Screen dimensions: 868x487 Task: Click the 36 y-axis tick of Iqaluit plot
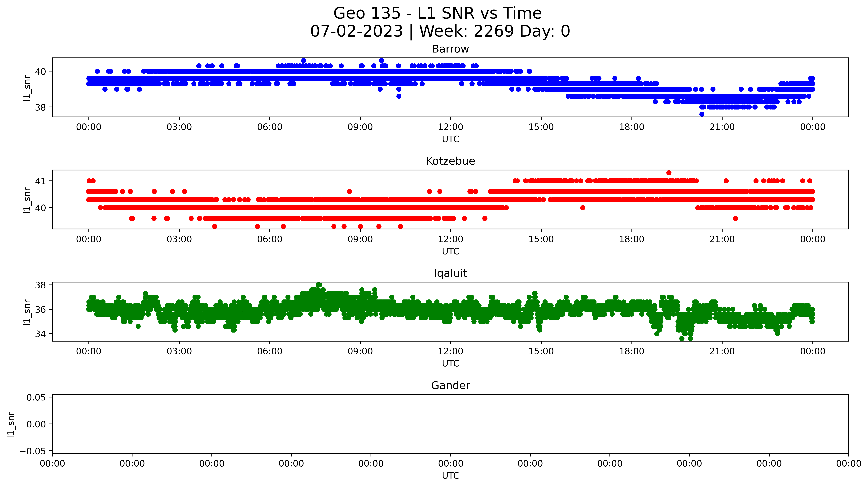pyautogui.click(x=40, y=309)
